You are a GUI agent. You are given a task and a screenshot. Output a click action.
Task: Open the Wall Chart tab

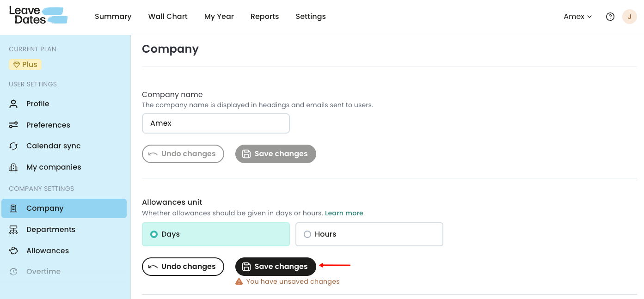point(168,17)
